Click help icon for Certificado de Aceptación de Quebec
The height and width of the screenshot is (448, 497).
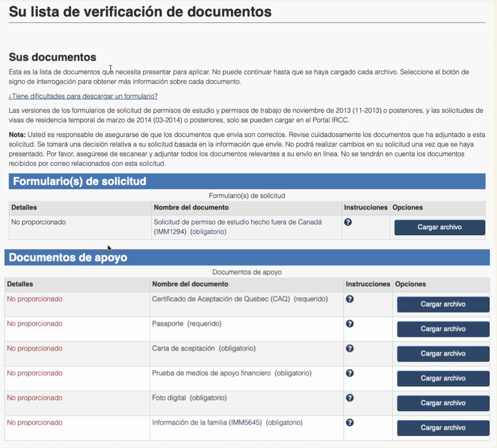pyautogui.click(x=349, y=299)
